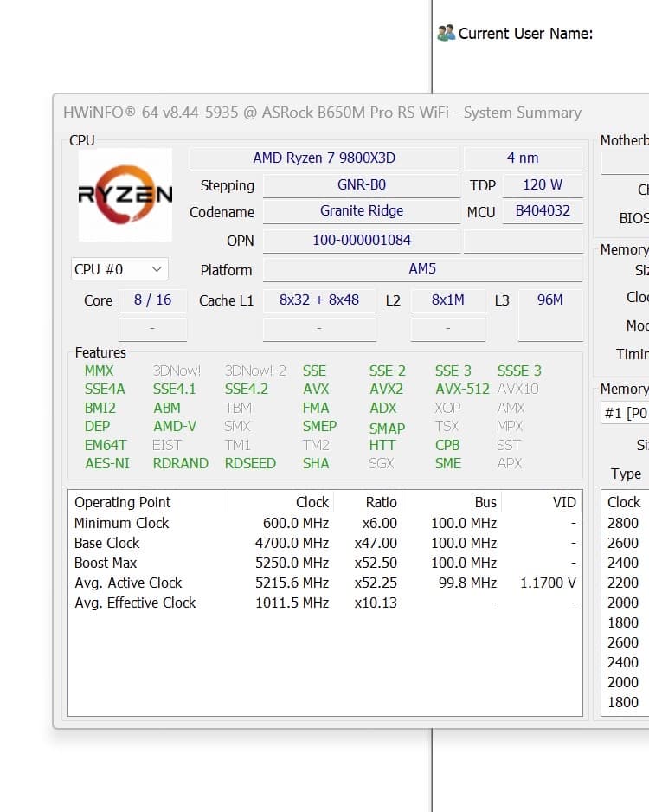
Task: Click the AES-NI feature label
Action: click(x=107, y=463)
